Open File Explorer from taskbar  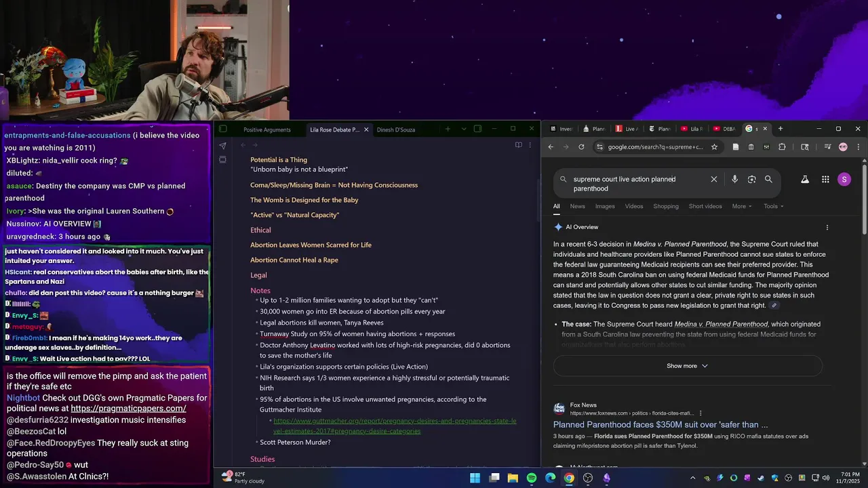click(513, 478)
